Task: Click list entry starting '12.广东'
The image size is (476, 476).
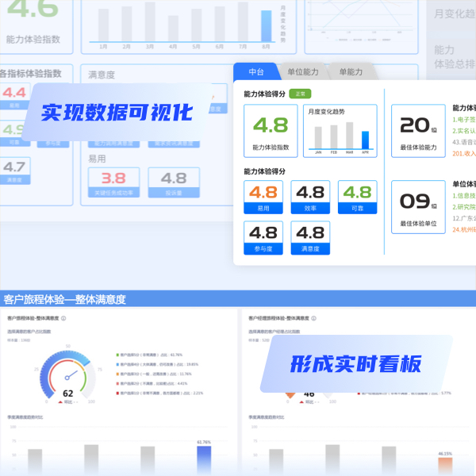Action: (x=464, y=218)
